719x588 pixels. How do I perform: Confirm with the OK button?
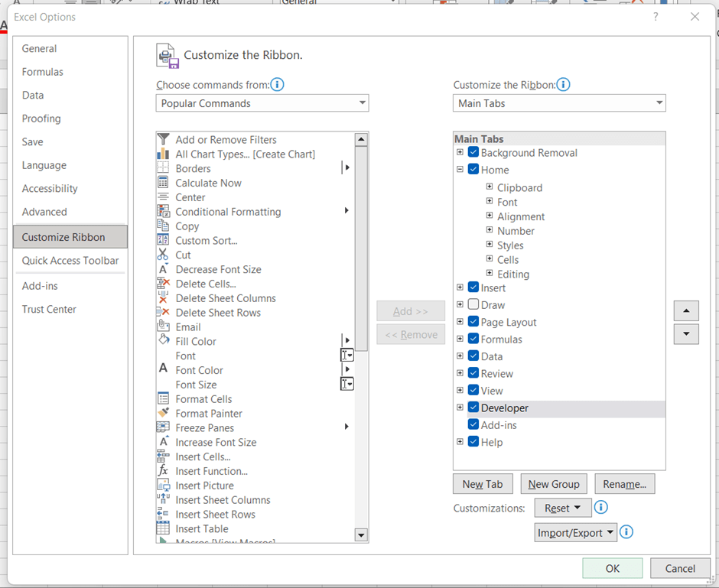pyautogui.click(x=613, y=568)
